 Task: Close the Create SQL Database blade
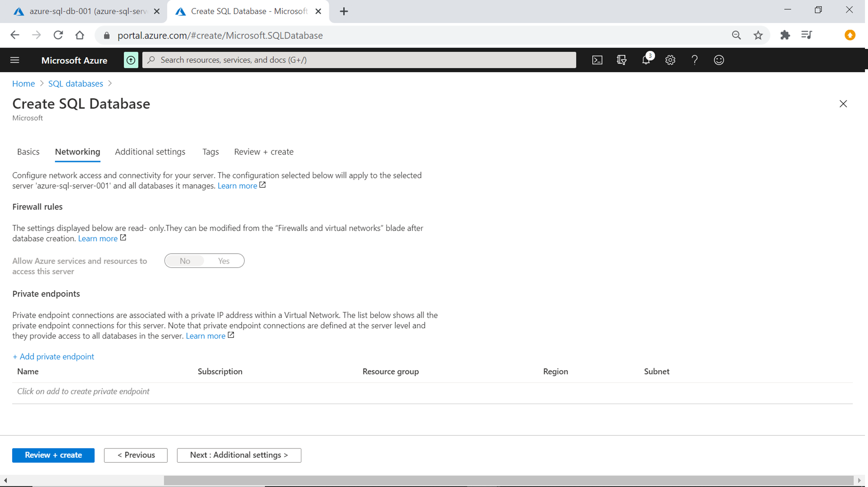click(x=843, y=104)
